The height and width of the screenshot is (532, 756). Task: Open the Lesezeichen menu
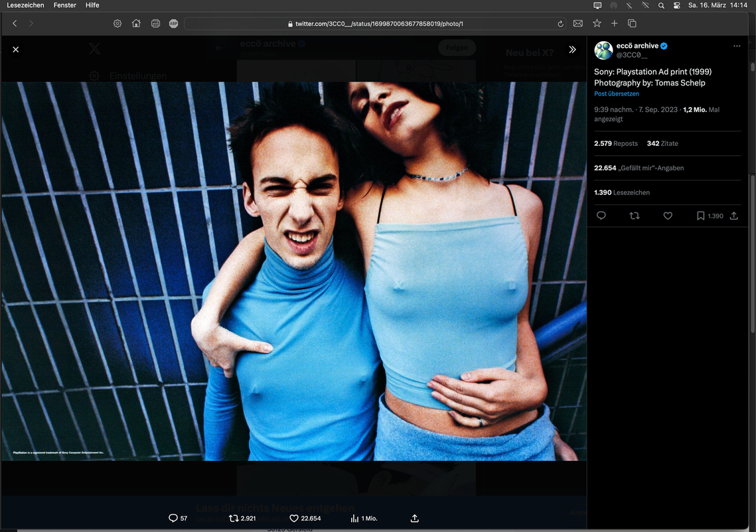[25, 5]
